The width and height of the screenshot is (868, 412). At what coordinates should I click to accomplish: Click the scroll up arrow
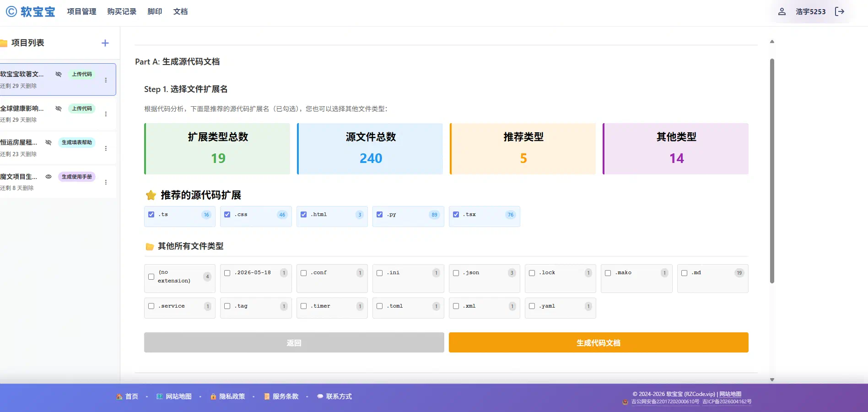coord(772,42)
